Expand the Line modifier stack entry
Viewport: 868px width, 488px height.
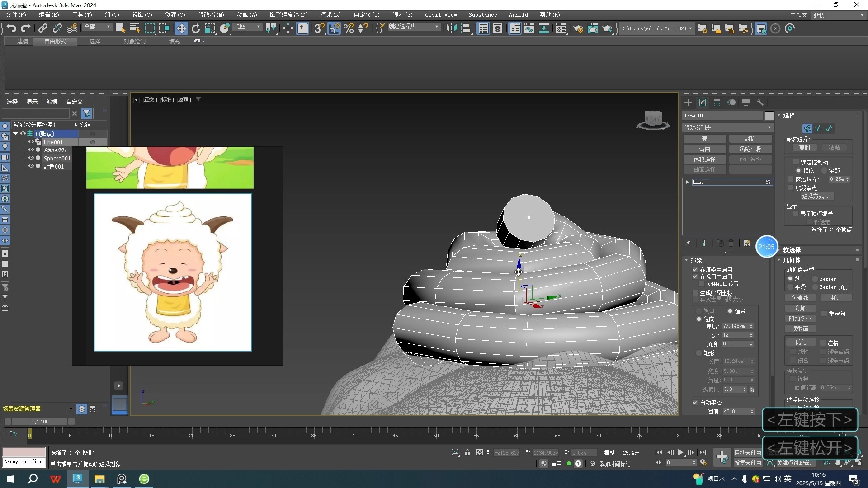pyautogui.click(x=688, y=182)
